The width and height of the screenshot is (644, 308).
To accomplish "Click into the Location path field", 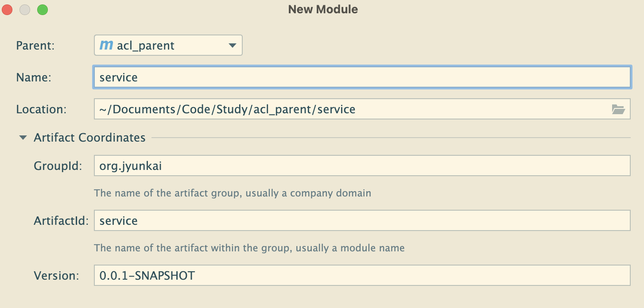I will [x=350, y=109].
